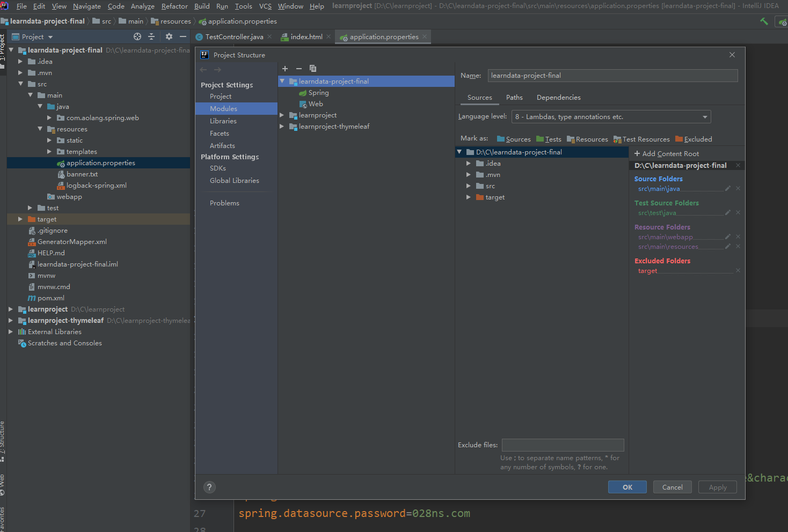Edit src\main\webapp resource folder pencil
Image resolution: width=788 pixels, height=532 pixels.
(728, 237)
